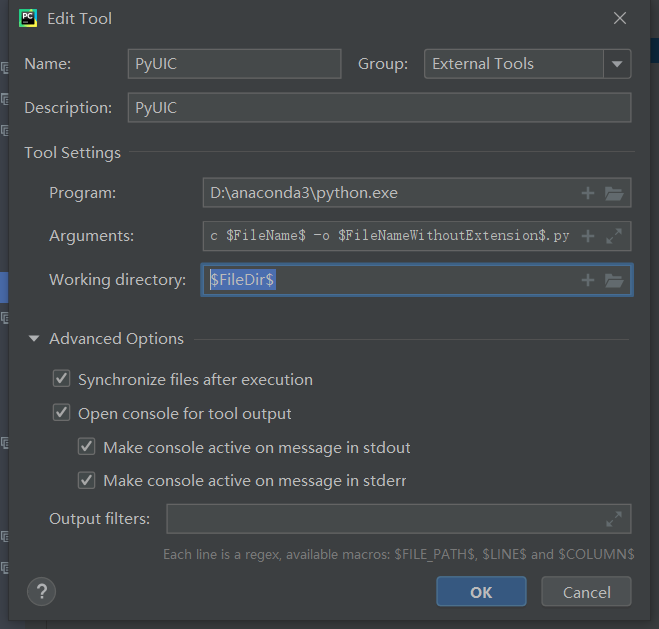Expand the Arguments field editor
Viewport: 659px width, 629px height.
coord(614,236)
